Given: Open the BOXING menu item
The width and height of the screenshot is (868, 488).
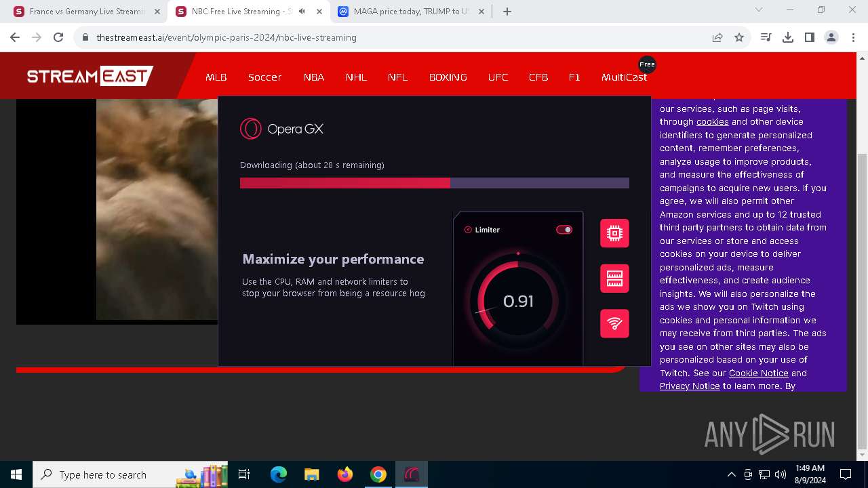Looking at the screenshot, I should [448, 77].
